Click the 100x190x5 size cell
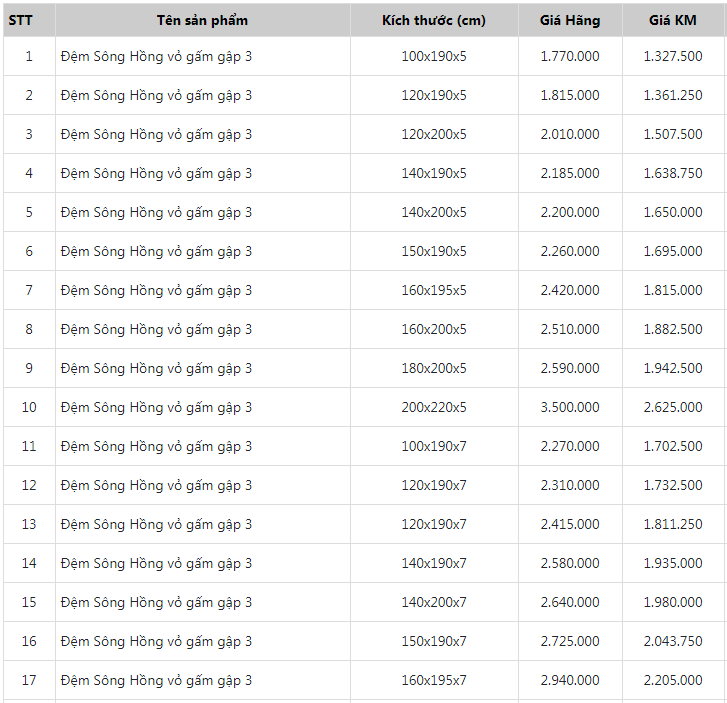This screenshot has width=727, height=703. (433, 56)
